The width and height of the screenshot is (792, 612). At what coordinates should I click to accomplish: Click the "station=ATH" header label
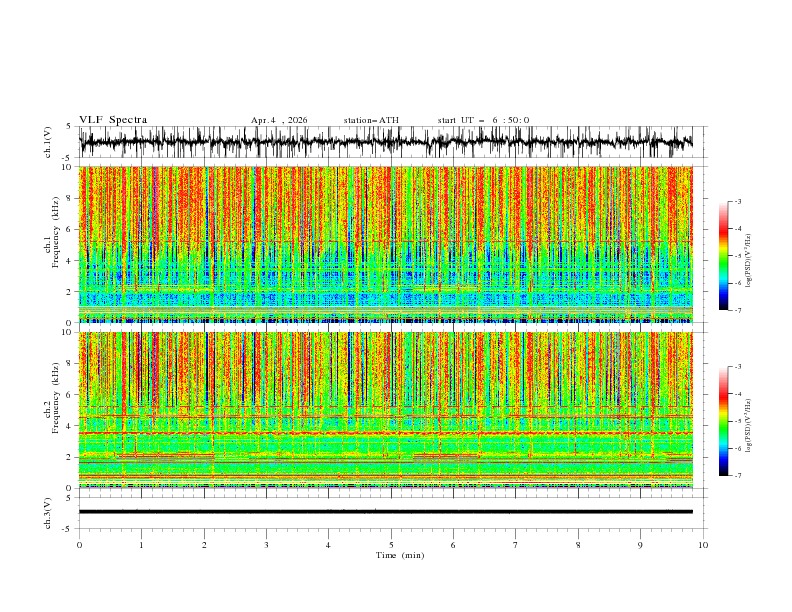pos(371,120)
